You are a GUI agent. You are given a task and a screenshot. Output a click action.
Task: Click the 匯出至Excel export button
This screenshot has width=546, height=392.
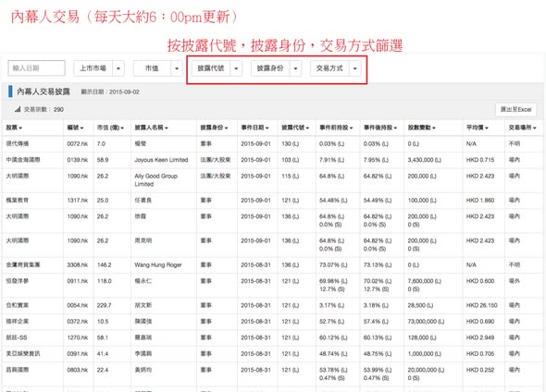(515, 110)
